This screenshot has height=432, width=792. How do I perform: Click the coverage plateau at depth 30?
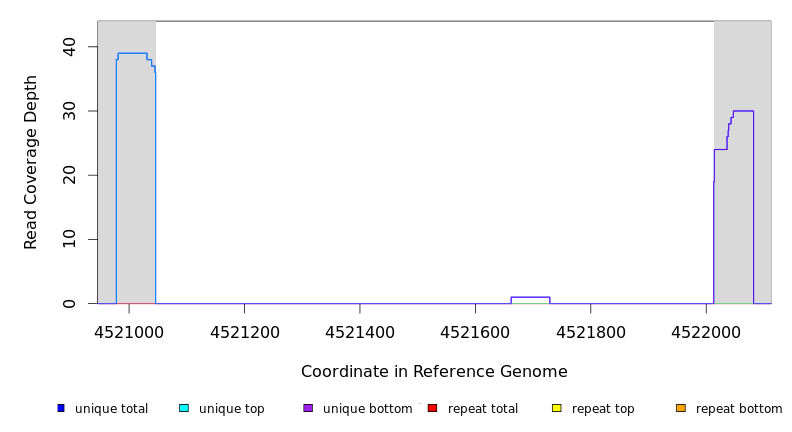[x=743, y=111]
